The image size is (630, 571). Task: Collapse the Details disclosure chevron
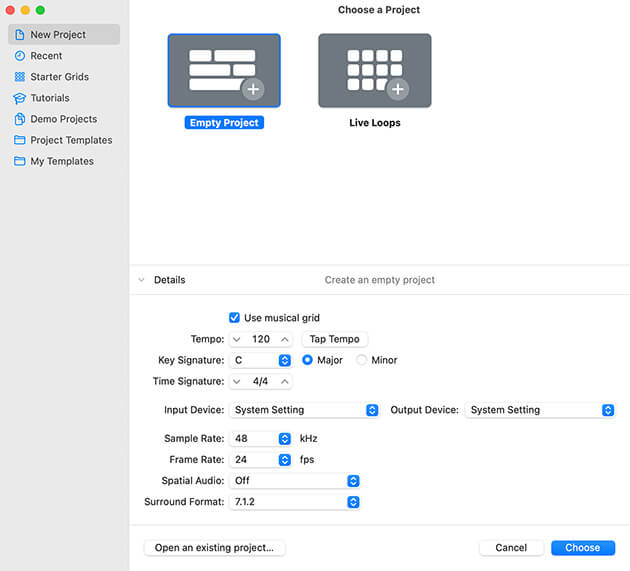pyautogui.click(x=141, y=280)
